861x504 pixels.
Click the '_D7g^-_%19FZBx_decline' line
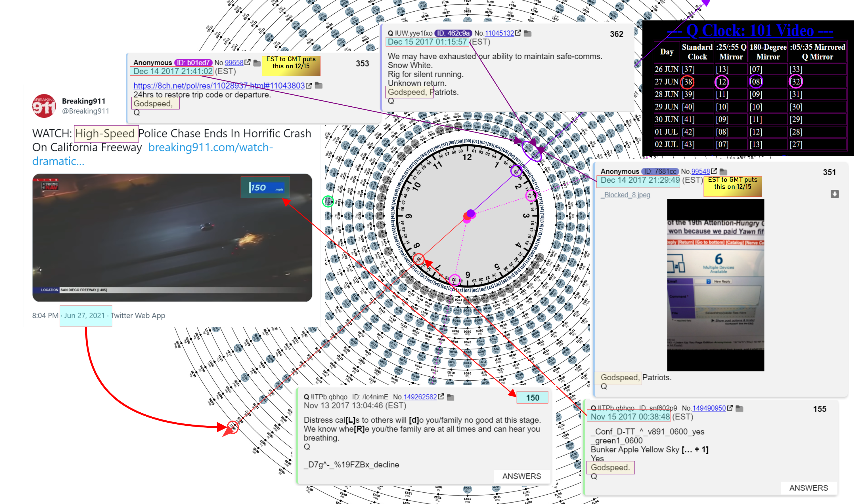[x=351, y=465]
